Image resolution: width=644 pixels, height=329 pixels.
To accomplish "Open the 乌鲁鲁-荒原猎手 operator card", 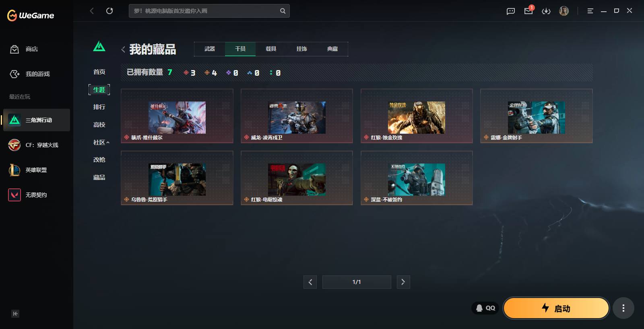I will click(177, 178).
